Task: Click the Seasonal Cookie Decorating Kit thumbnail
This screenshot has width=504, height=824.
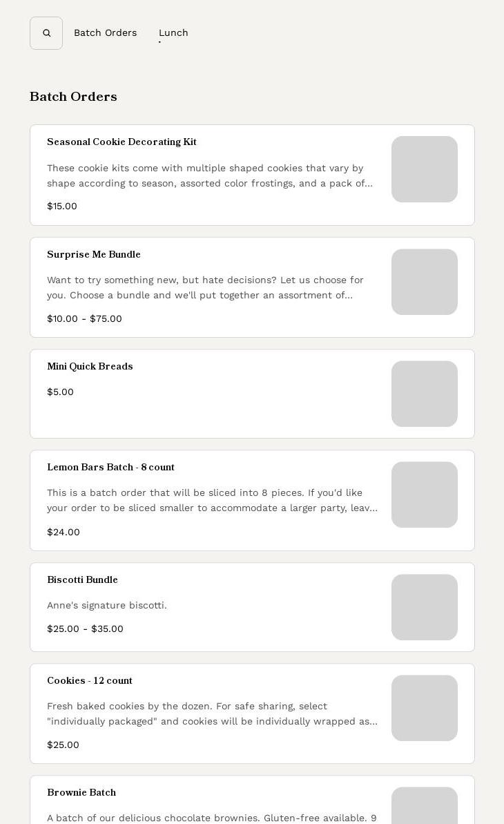Action: click(x=424, y=169)
